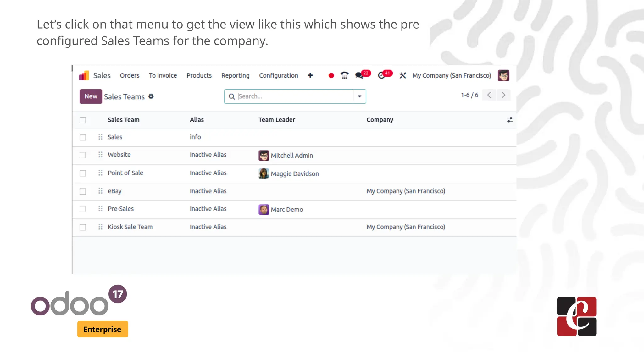644x362 pixels.
Task: Click the 1-6 / 6 pager counter
Action: click(x=469, y=95)
